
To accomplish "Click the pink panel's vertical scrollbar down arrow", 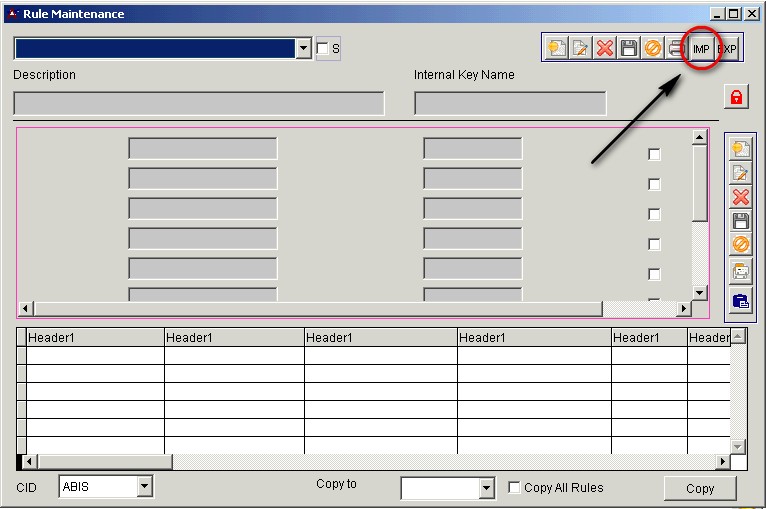I will [x=700, y=293].
